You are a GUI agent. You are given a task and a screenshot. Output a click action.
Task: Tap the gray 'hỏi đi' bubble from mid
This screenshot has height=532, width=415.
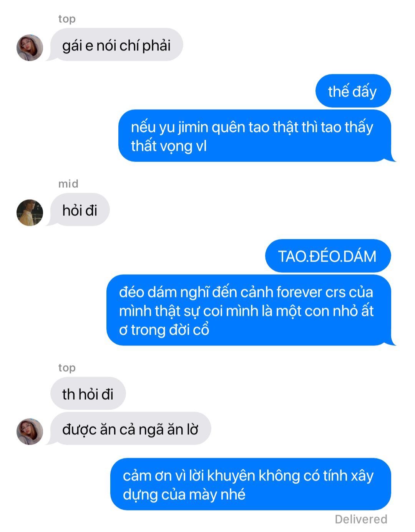tap(80, 210)
